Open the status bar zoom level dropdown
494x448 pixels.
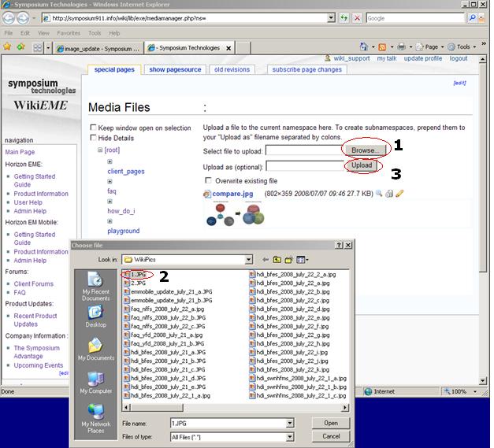pos(474,391)
